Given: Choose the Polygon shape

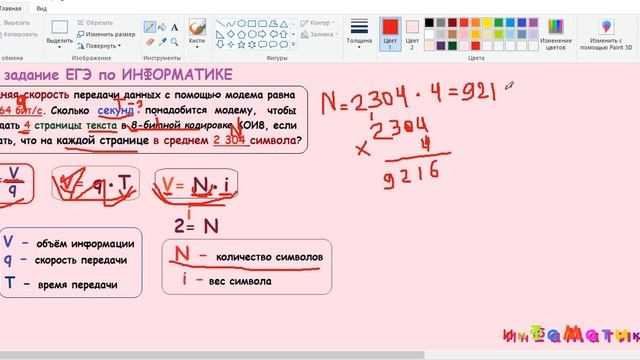Looking at the screenshot, I should point(273,24).
